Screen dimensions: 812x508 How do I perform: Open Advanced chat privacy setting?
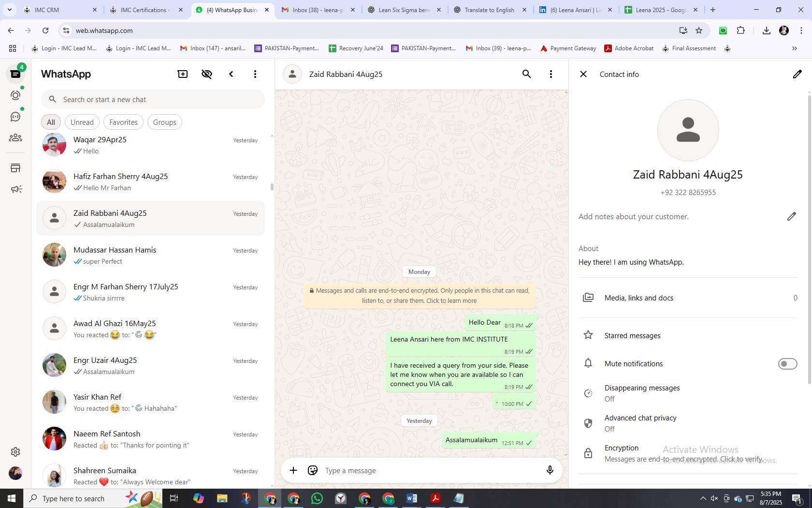[688, 423]
